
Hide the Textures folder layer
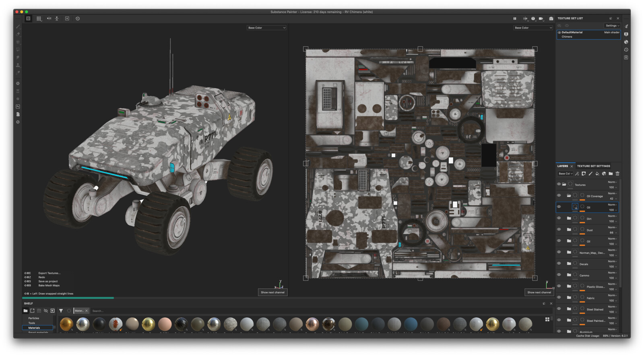point(559,184)
